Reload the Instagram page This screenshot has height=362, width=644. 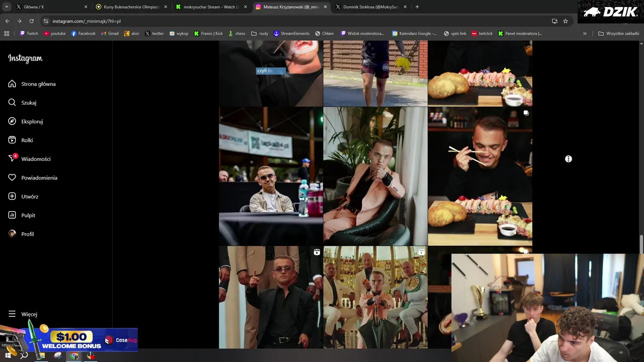click(x=31, y=21)
